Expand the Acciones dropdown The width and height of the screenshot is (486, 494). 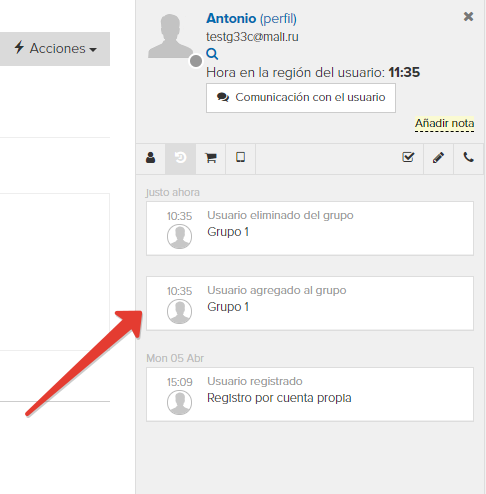click(55, 49)
